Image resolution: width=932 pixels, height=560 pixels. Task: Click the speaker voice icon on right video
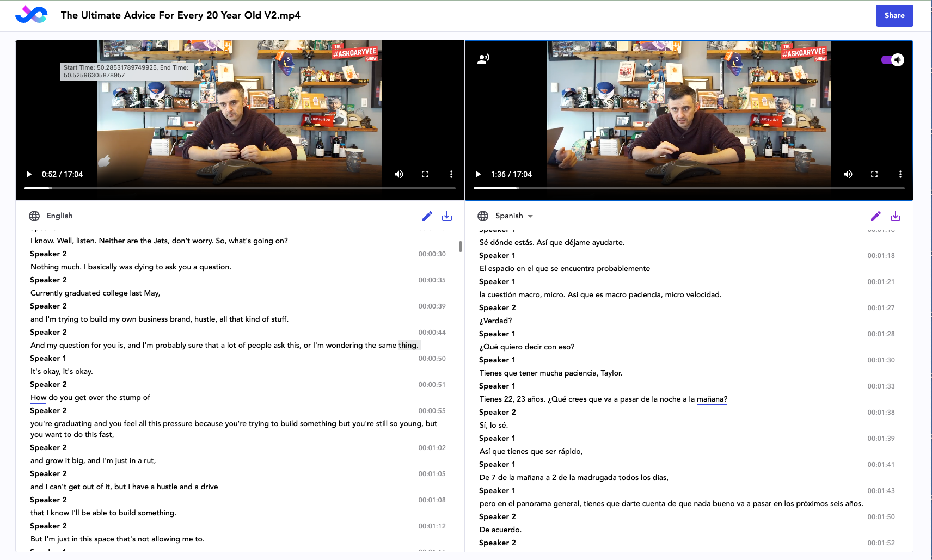tap(483, 59)
